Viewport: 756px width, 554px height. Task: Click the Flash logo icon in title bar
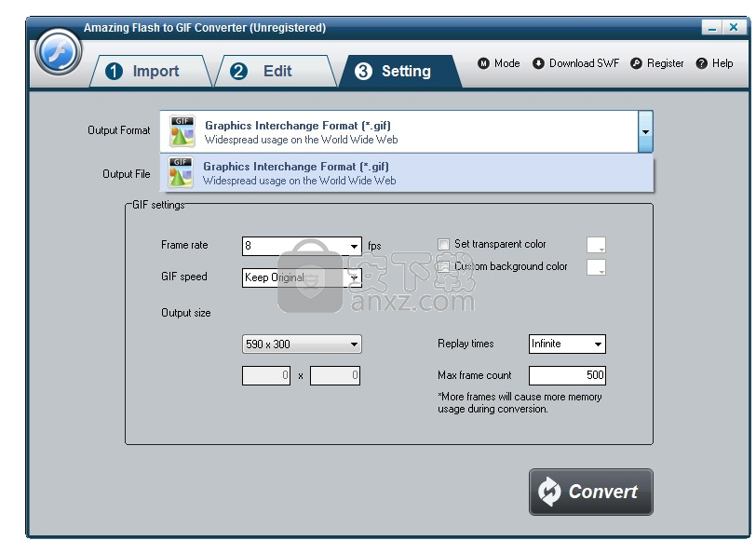(x=59, y=51)
